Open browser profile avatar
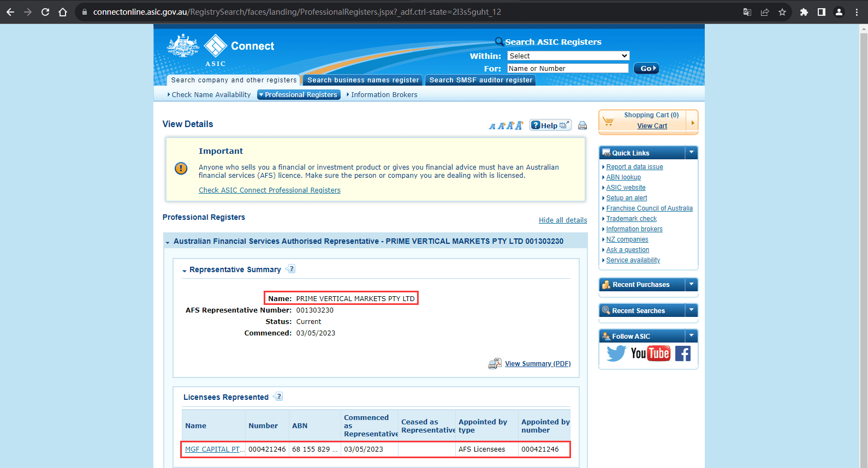The height and width of the screenshot is (468, 868). (839, 12)
